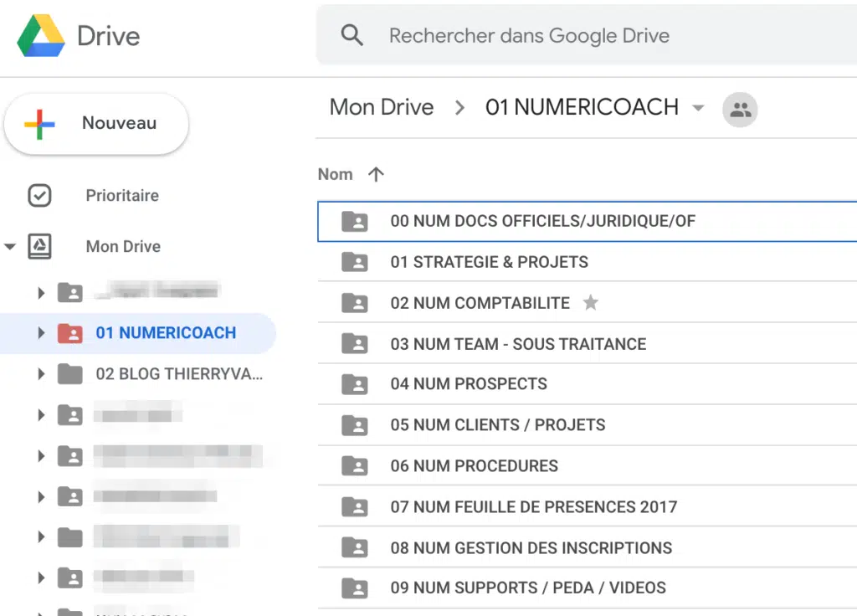This screenshot has width=857, height=616.
Task: Collapse the Mon Drive tree in sidebar
Action: pyautogui.click(x=10, y=247)
